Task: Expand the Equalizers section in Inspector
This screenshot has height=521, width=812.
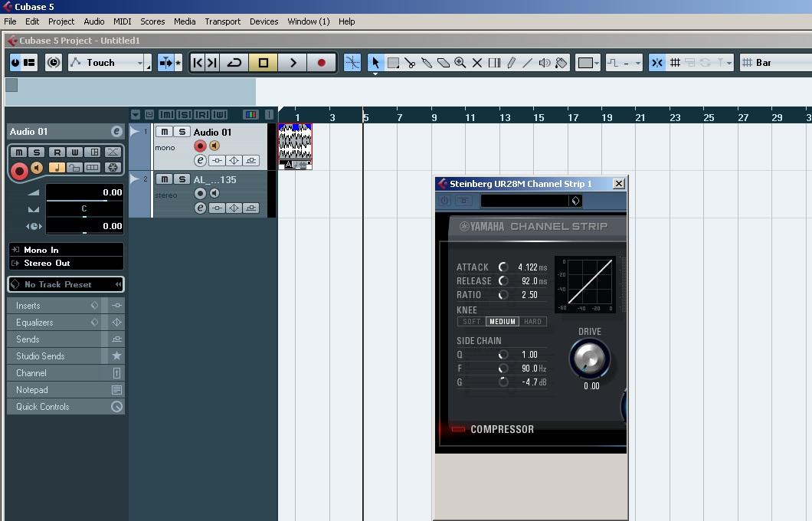Action: [x=54, y=322]
